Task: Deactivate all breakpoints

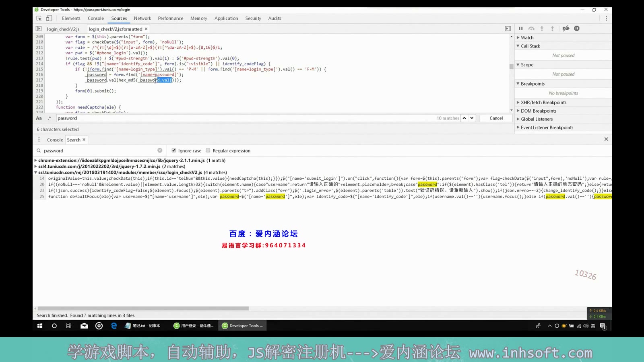Action: pyautogui.click(x=566, y=29)
